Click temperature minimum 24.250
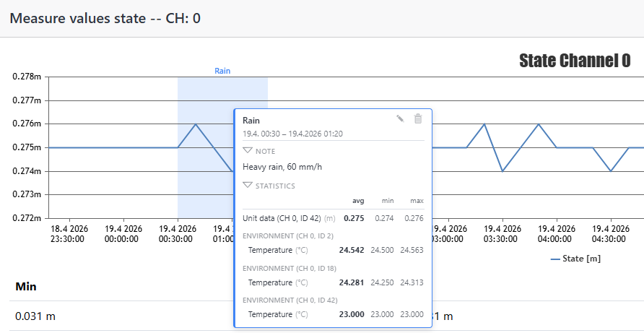 [382, 282]
